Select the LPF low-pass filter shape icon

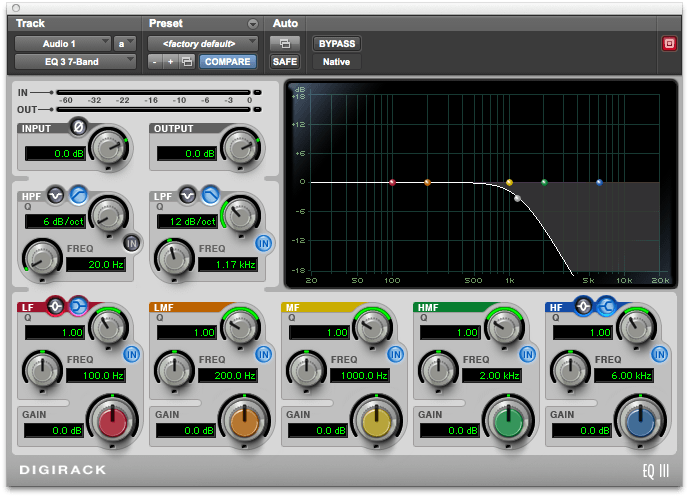(x=210, y=194)
